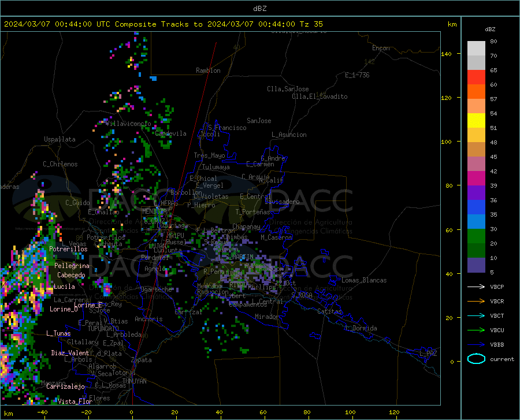Click the 'S_Francisco' map label
This screenshot has height=420, width=520.
click(227, 128)
